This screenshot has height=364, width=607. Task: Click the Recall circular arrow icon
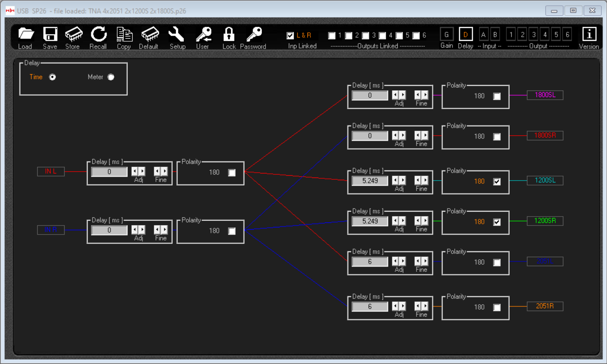98,35
